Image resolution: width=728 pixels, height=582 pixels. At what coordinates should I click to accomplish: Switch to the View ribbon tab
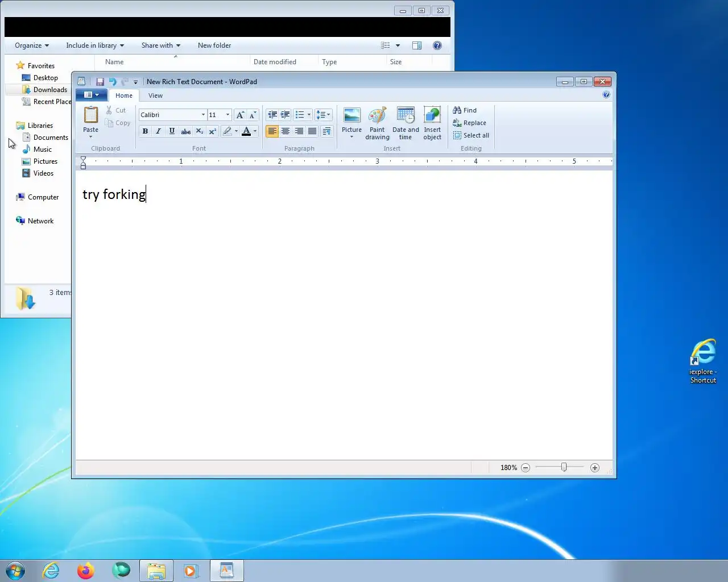(x=155, y=95)
